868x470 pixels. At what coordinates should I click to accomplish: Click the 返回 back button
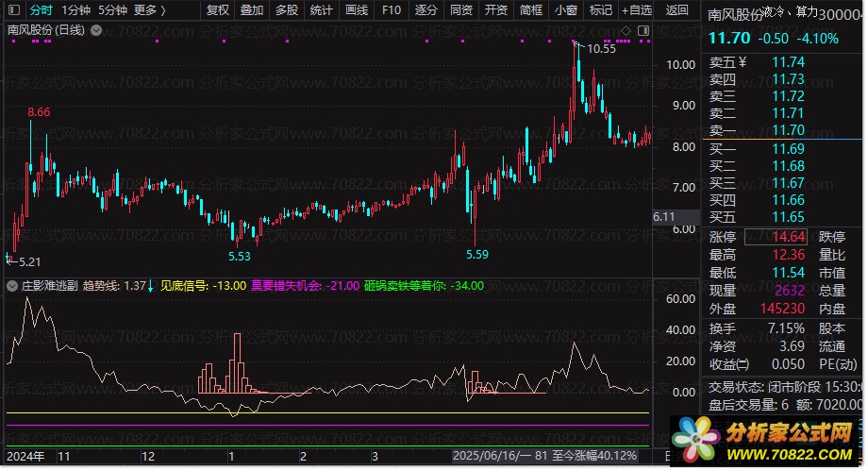coord(677,10)
